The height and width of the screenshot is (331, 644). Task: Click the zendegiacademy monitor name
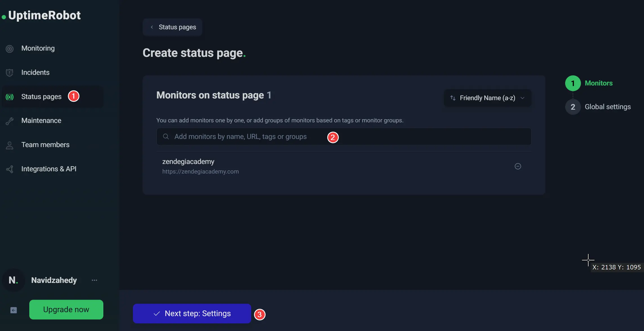pos(188,162)
